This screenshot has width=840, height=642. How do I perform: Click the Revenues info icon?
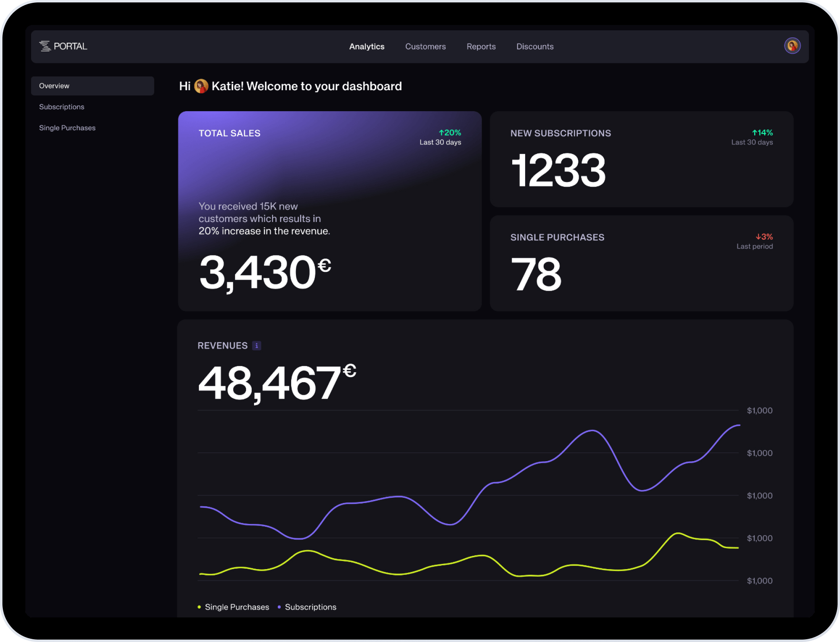pyautogui.click(x=257, y=346)
